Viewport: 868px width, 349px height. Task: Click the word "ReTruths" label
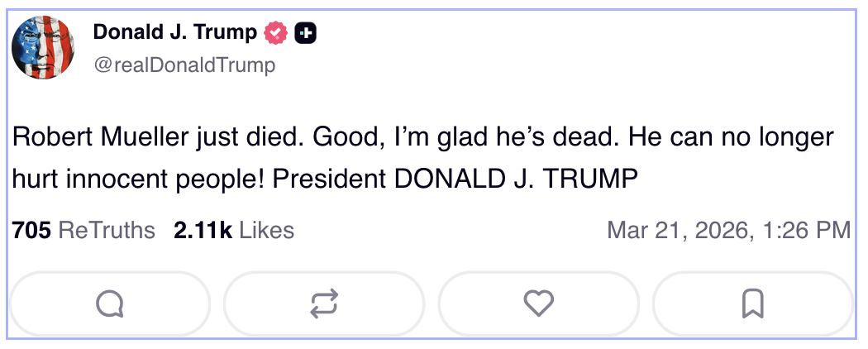click(x=107, y=230)
